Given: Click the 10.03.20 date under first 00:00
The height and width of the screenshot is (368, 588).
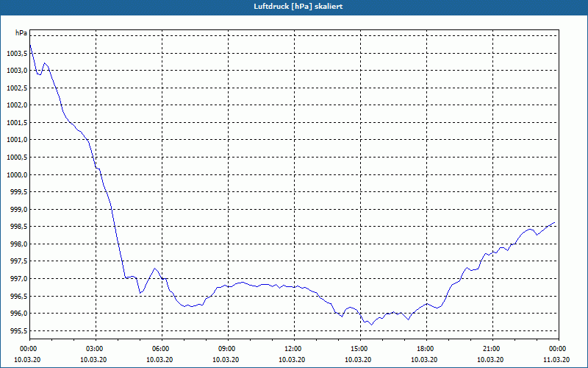Looking at the screenshot, I should coord(27,359).
